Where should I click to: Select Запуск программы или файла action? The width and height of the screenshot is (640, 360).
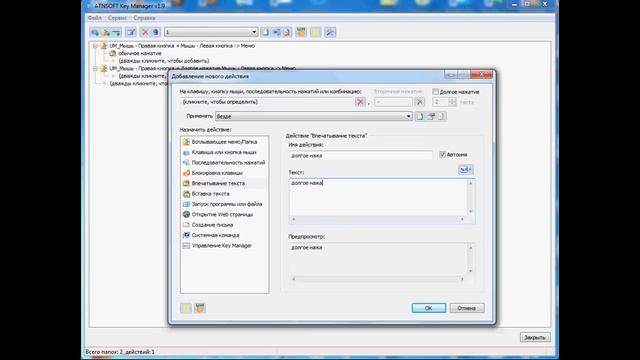pos(224,204)
